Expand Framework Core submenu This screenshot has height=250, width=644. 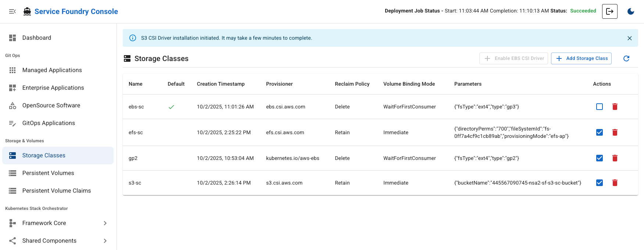pos(105,223)
